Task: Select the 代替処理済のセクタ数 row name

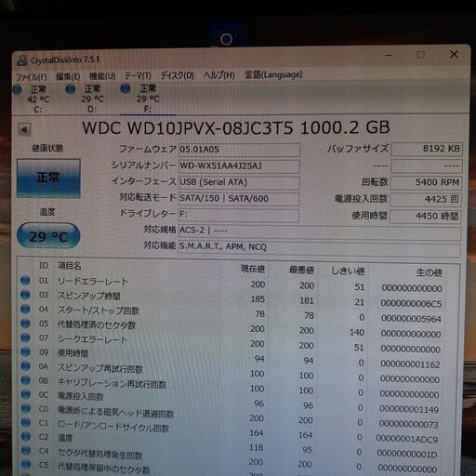Action: point(97,324)
